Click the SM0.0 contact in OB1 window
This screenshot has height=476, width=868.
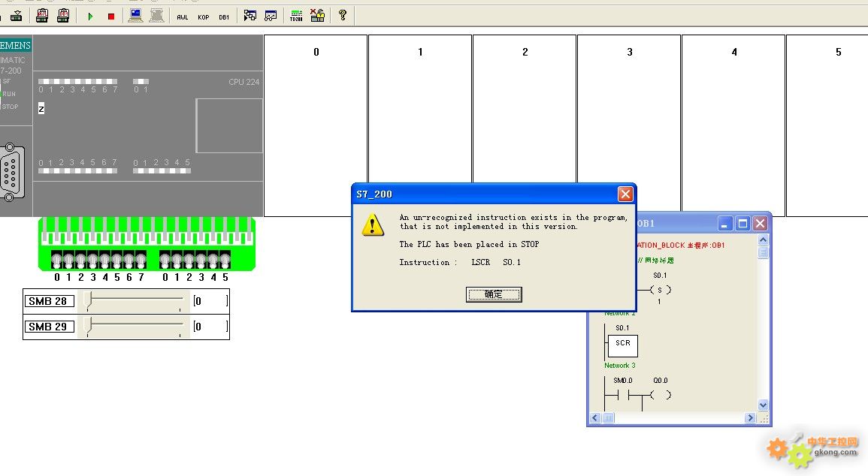click(x=623, y=395)
